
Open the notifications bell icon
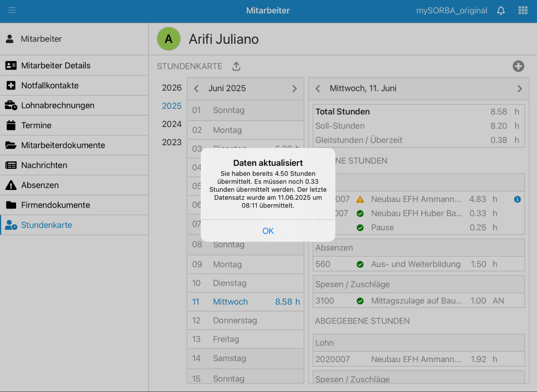[x=501, y=11]
